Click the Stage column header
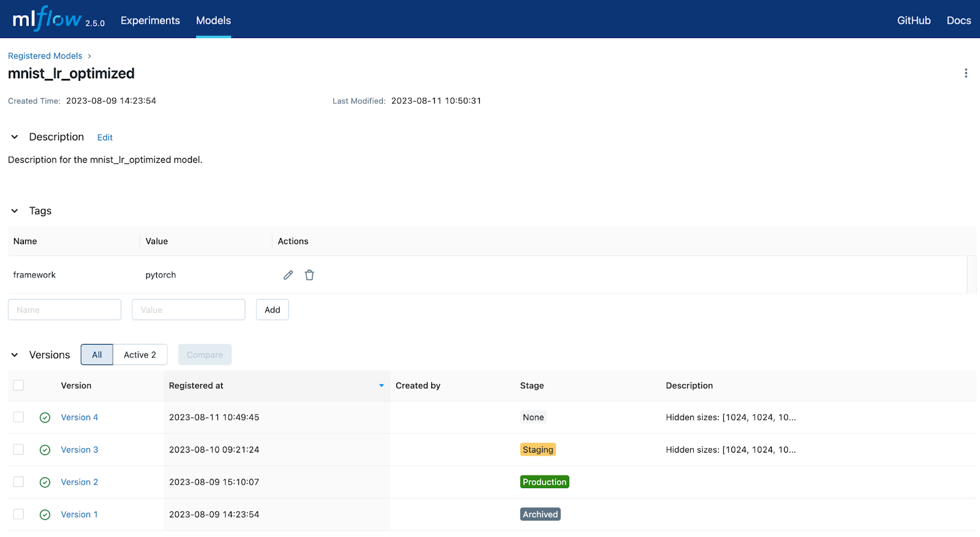This screenshot has width=980, height=537. tap(532, 386)
